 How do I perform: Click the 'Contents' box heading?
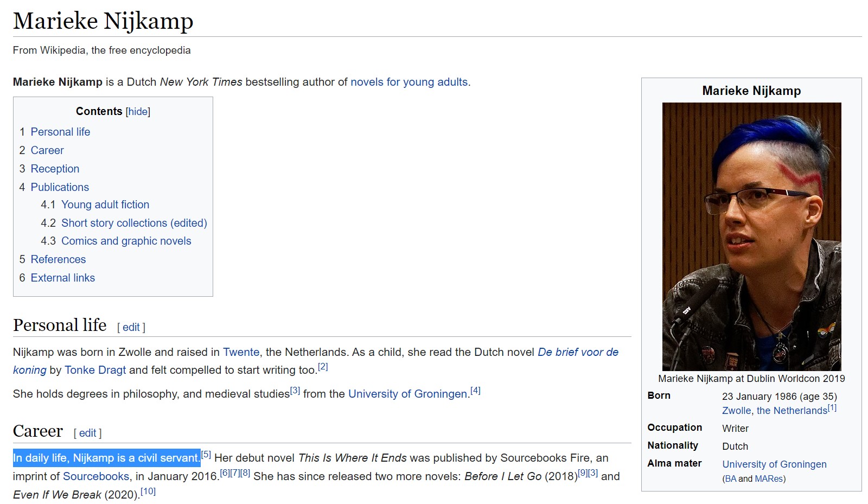pos(99,111)
